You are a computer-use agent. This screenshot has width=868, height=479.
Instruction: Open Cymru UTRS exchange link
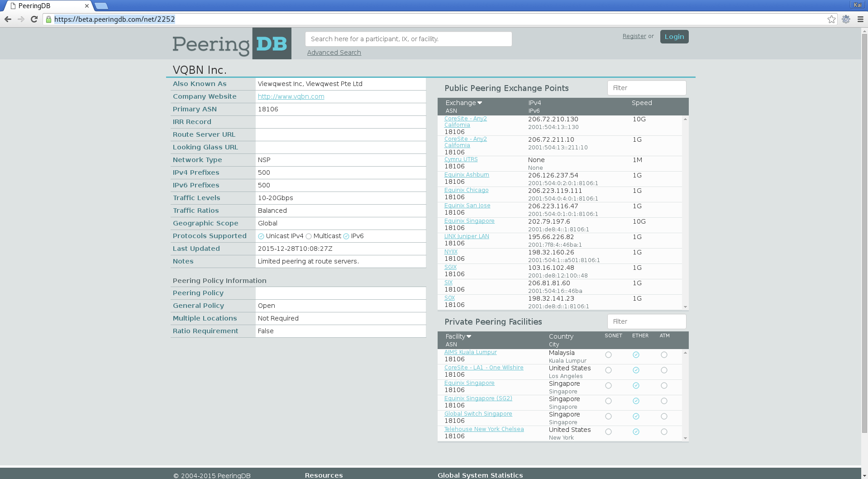(461, 159)
